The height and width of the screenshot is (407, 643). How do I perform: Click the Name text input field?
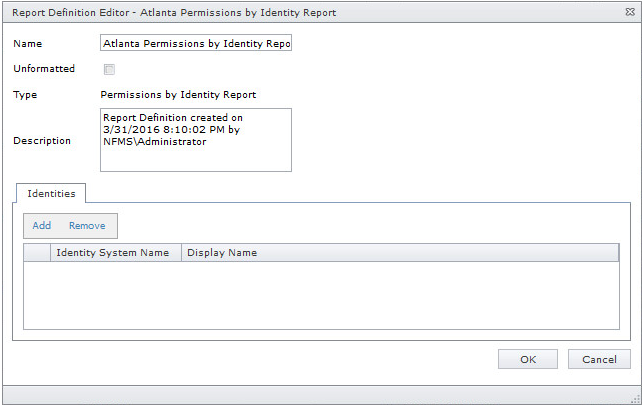coord(196,45)
